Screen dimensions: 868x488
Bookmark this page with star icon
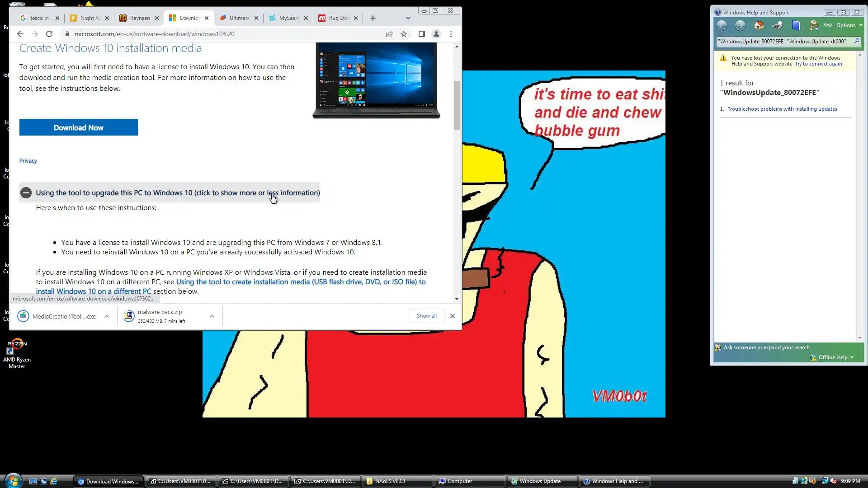(x=404, y=34)
